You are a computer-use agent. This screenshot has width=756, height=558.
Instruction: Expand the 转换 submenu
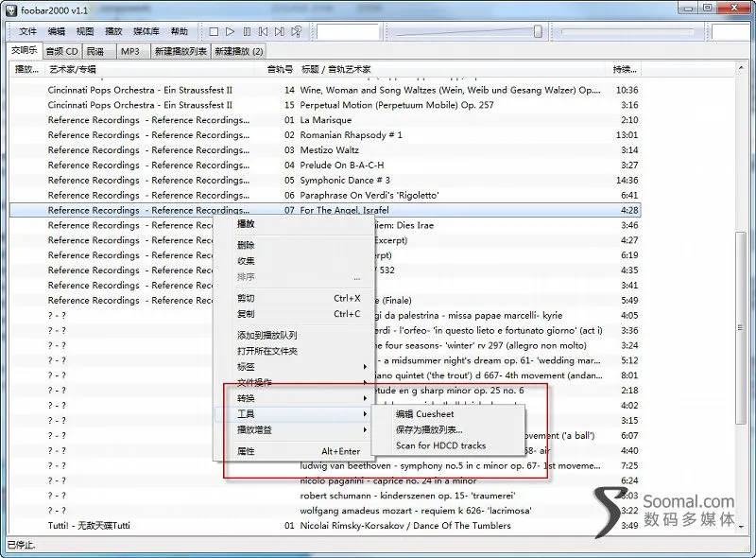[294, 398]
